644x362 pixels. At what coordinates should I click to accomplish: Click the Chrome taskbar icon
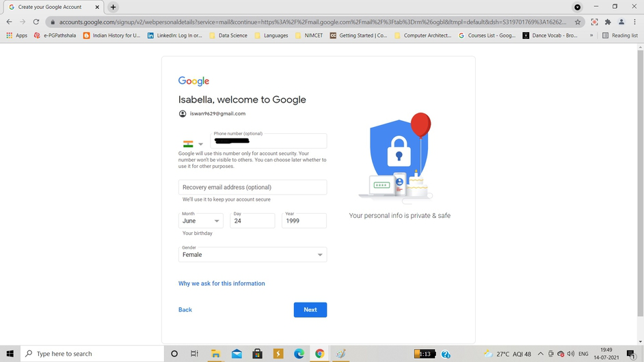pos(319,353)
